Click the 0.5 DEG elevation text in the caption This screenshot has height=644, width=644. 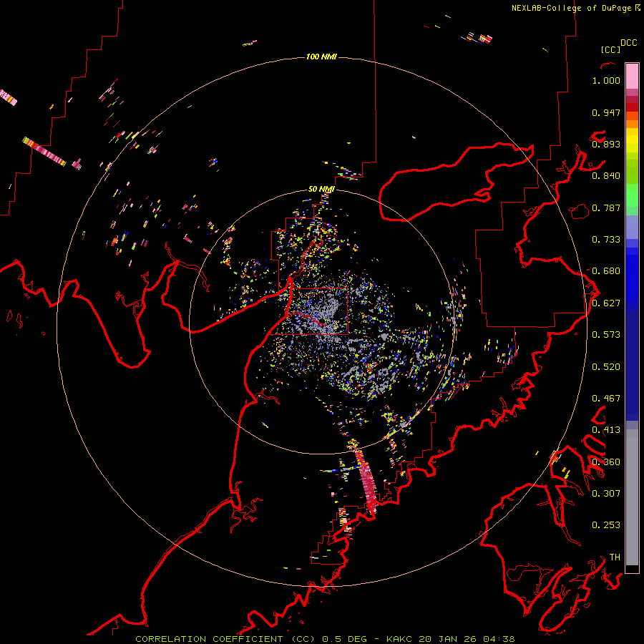345,639
